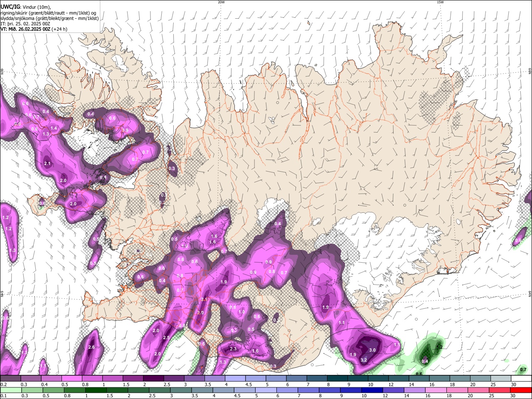This screenshot has height=399, width=532.
Task: Click the '18' label under the snow legend
Action: [x=452, y=384]
